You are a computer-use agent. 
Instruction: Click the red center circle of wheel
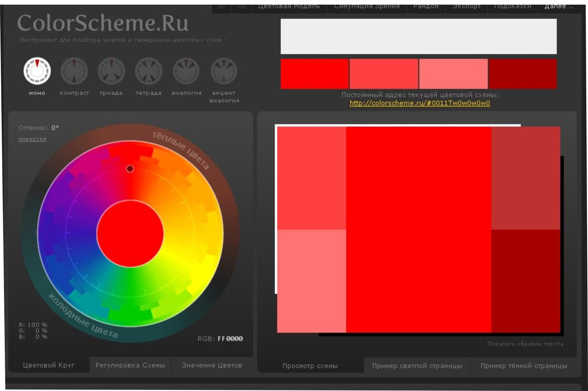tap(130, 233)
